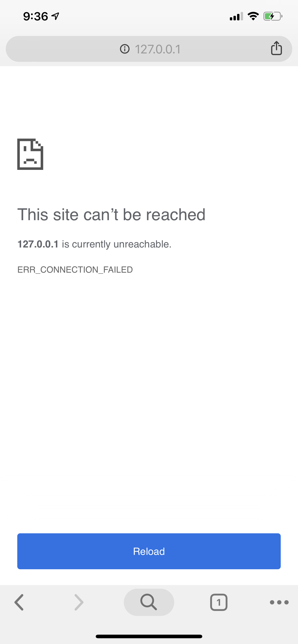298x644 pixels.
Task: Open the tab switcher showing 1 tab
Action: point(219,602)
